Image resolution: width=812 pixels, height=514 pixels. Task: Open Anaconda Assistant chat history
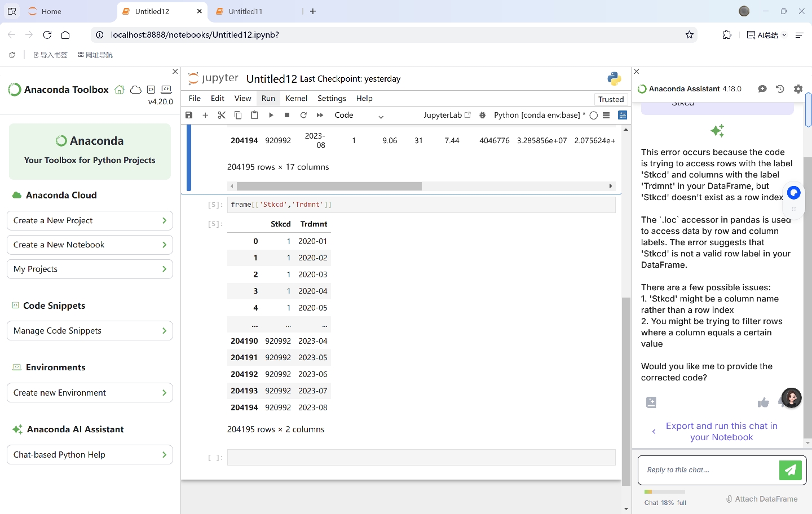pyautogui.click(x=780, y=89)
